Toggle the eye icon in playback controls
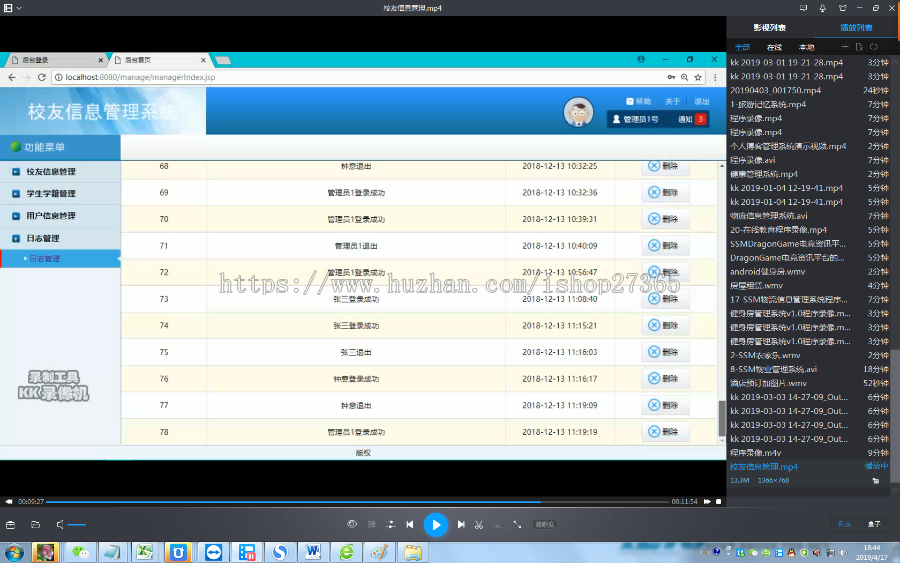 click(352, 524)
